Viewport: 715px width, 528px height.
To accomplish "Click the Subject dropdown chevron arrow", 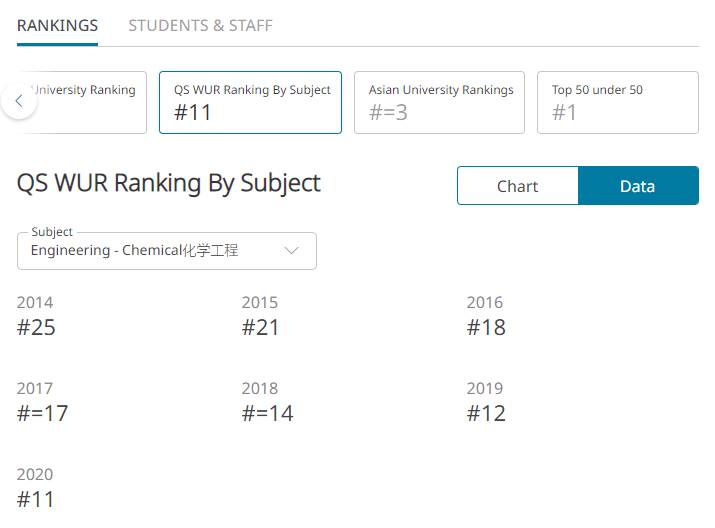I will pos(292,251).
